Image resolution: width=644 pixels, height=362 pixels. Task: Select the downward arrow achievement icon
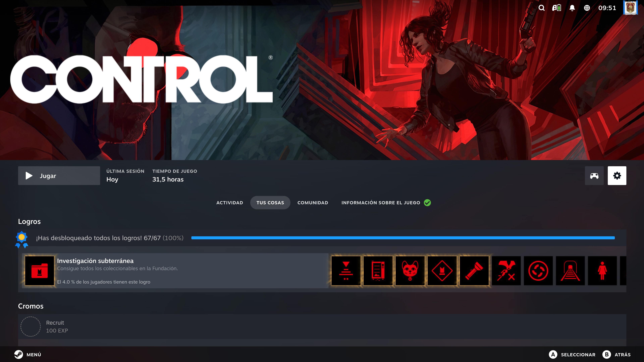click(346, 271)
